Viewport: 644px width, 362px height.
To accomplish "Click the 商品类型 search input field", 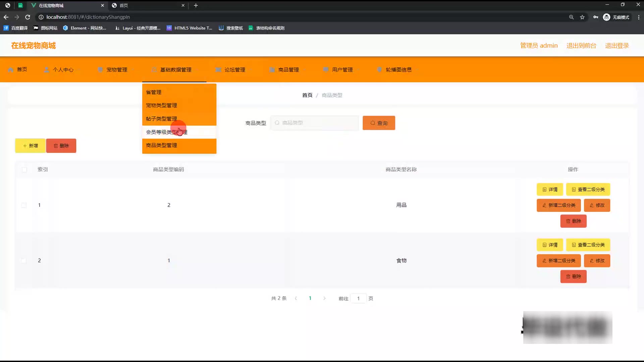I will (315, 123).
